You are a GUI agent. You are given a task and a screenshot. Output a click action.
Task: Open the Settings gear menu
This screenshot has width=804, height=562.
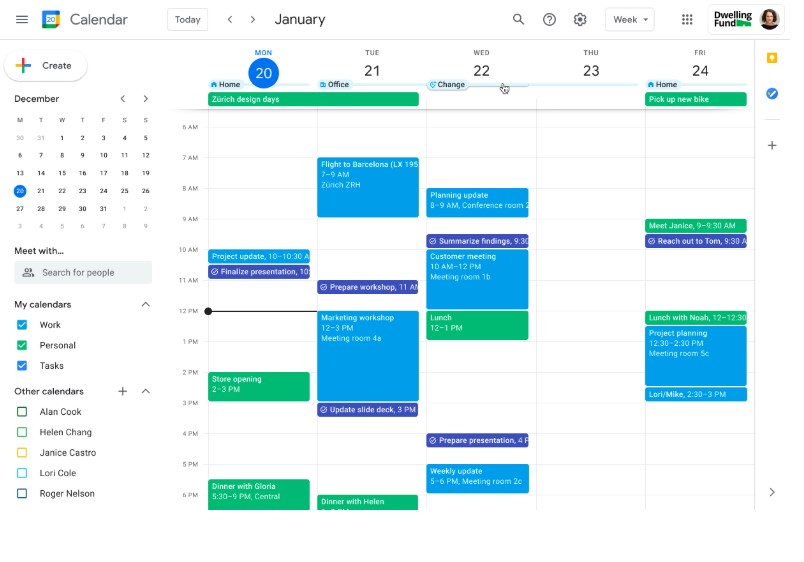click(x=580, y=19)
